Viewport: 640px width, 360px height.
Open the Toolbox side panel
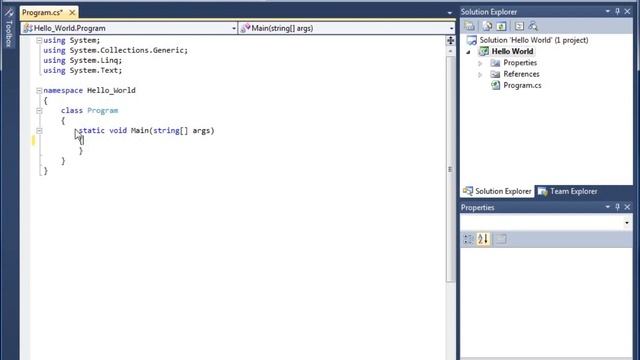click(x=9, y=28)
